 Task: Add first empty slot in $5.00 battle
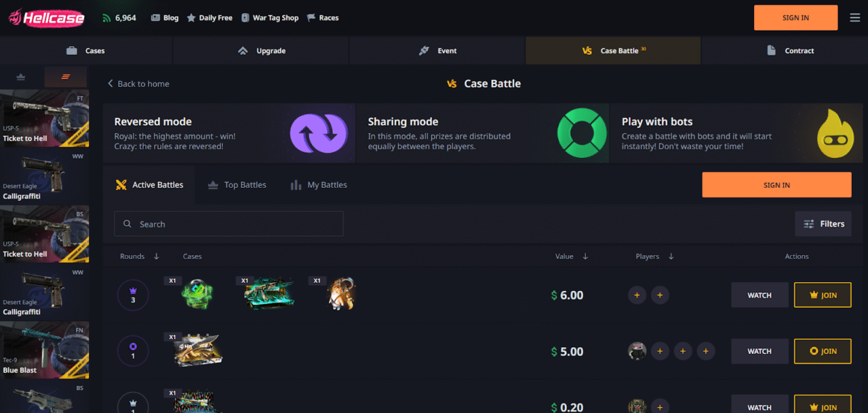(x=660, y=351)
